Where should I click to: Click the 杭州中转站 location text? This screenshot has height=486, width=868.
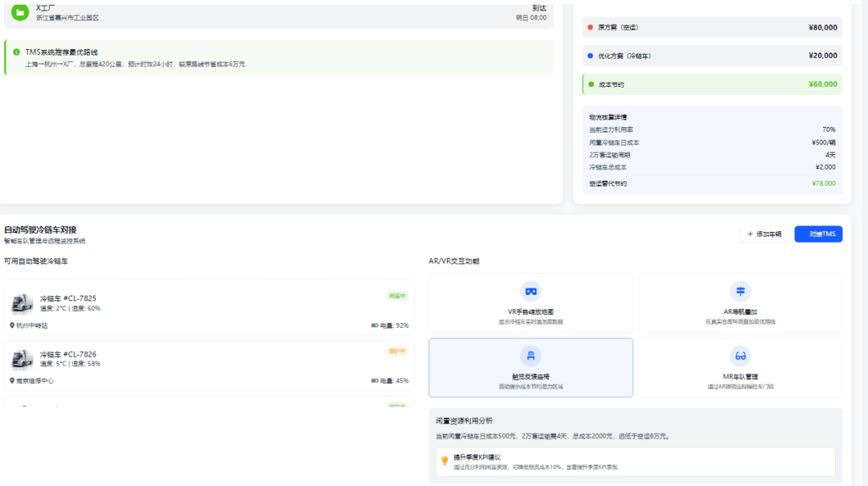pyautogui.click(x=32, y=325)
